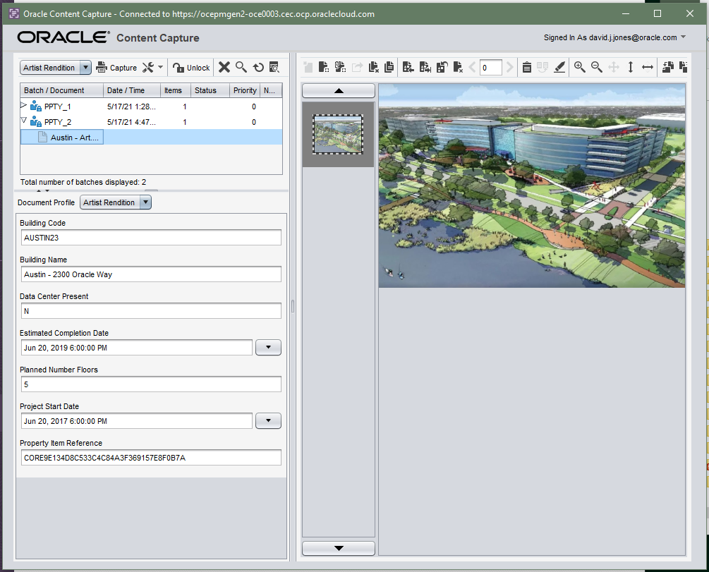Click the stacked copy documents icon
The image size is (709, 572).
389,67
